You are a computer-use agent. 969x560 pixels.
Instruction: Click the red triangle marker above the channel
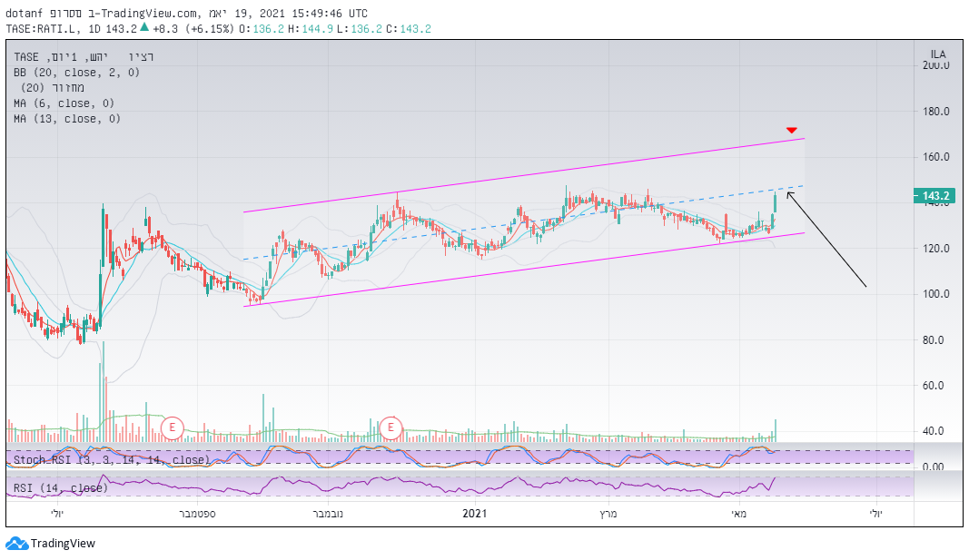click(x=792, y=131)
